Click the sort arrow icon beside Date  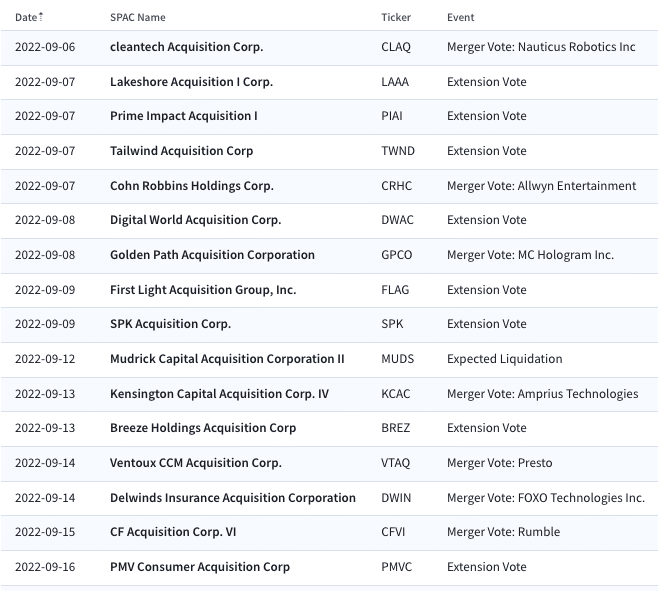(41, 17)
